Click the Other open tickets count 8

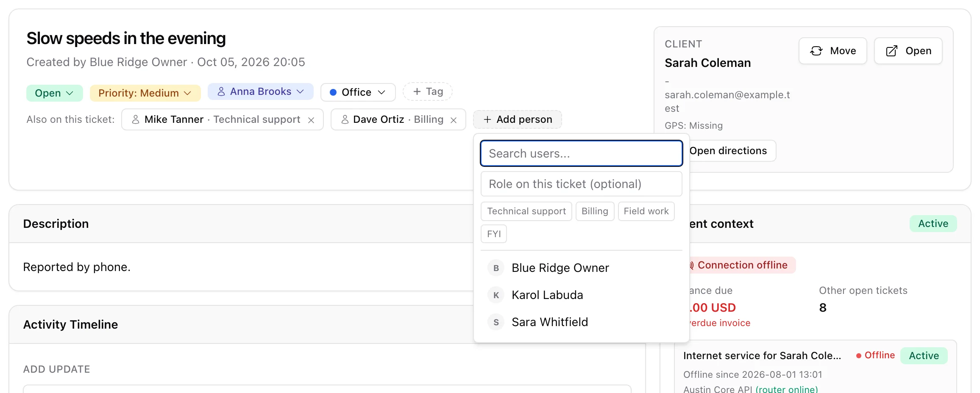(823, 308)
